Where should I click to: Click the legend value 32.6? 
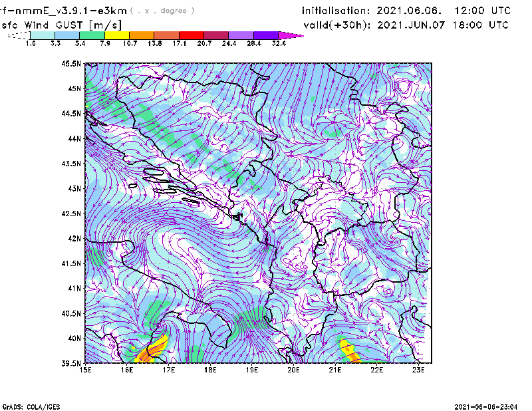point(279,43)
